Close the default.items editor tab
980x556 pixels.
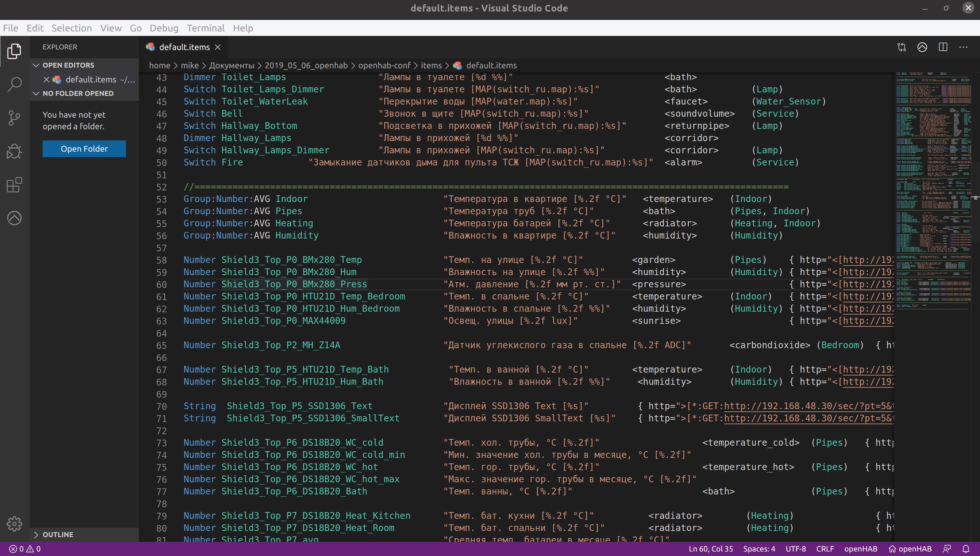(218, 47)
